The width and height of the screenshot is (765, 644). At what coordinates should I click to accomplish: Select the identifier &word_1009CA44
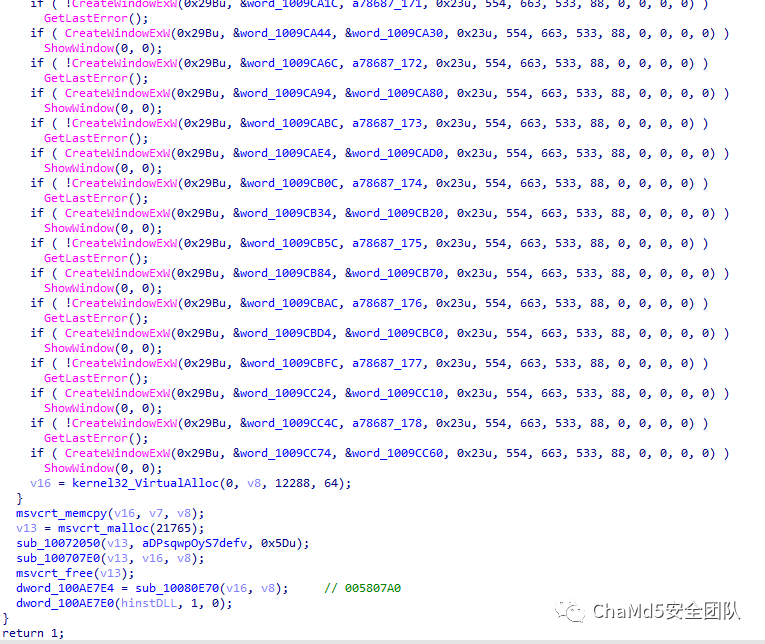click(282, 33)
